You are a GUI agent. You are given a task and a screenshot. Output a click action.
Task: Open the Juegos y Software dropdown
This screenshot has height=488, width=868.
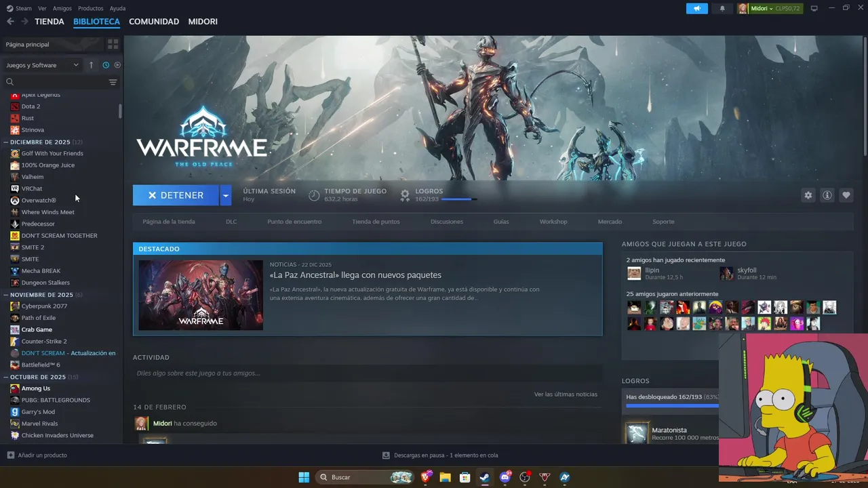click(42, 65)
